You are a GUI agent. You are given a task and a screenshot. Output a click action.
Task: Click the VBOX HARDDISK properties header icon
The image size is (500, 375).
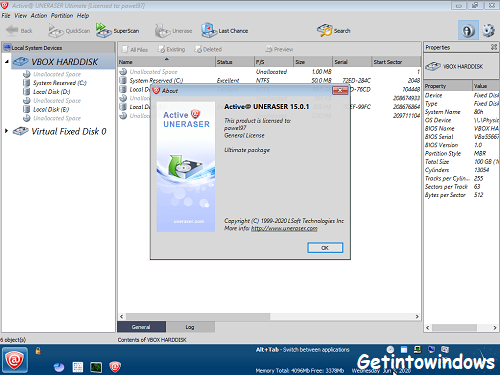pos(433,66)
